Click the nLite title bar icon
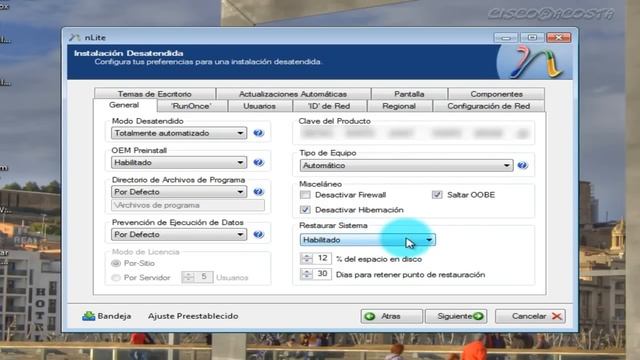This screenshot has width=640, height=360. click(75, 38)
